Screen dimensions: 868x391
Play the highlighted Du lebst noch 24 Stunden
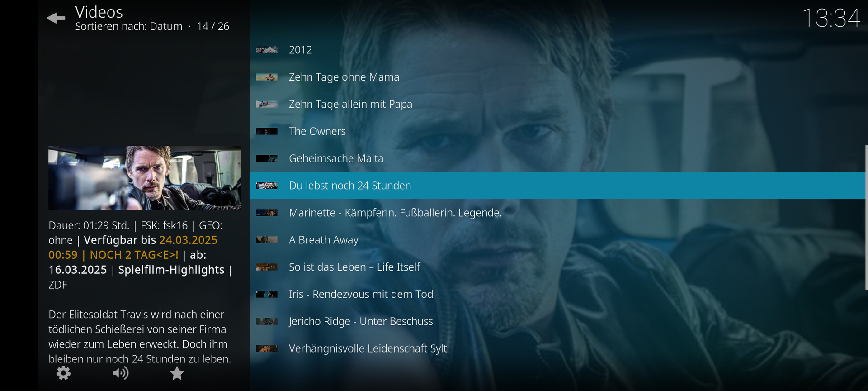coord(557,186)
